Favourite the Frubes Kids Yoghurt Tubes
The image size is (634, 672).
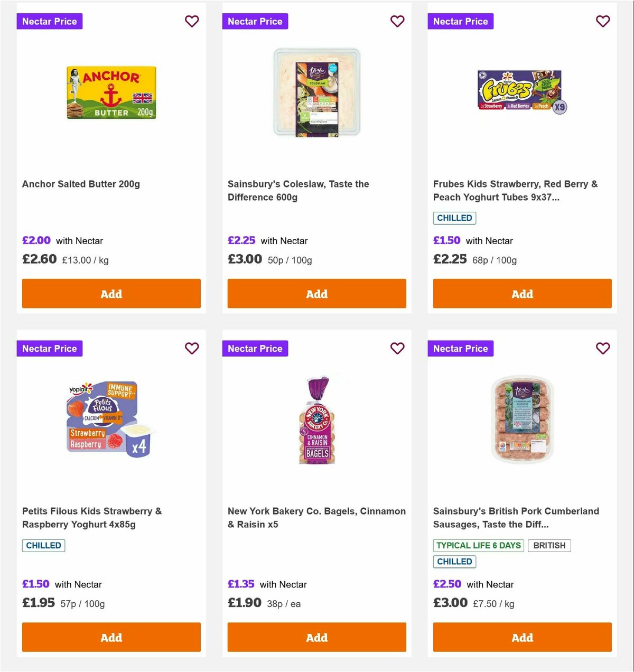click(603, 21)
